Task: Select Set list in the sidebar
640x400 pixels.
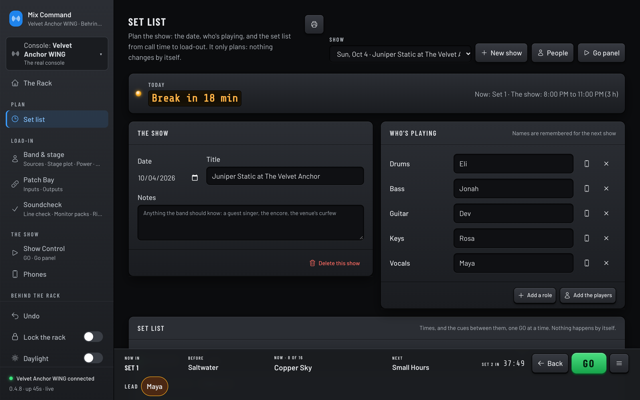Action: coord(57,119)
